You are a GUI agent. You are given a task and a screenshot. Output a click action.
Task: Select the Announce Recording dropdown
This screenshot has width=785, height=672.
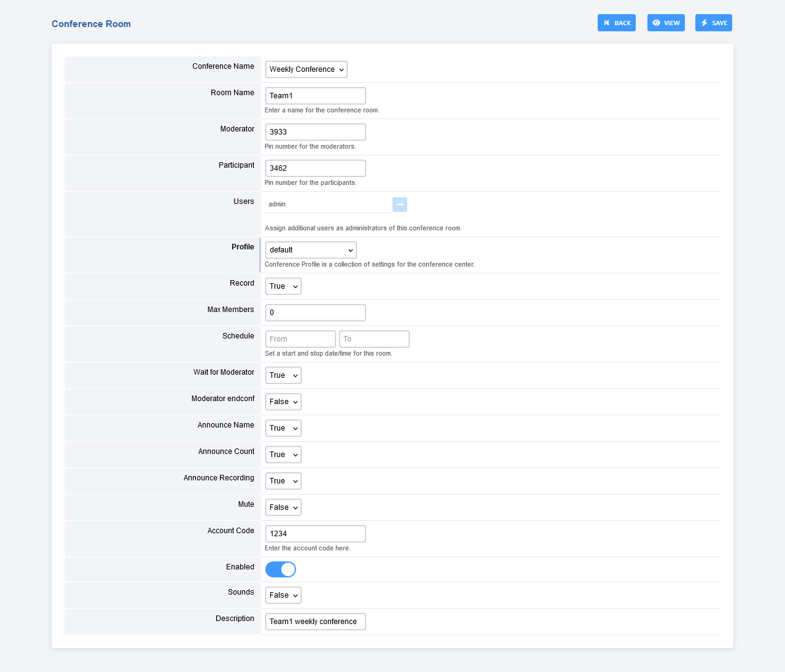(283, 481)
